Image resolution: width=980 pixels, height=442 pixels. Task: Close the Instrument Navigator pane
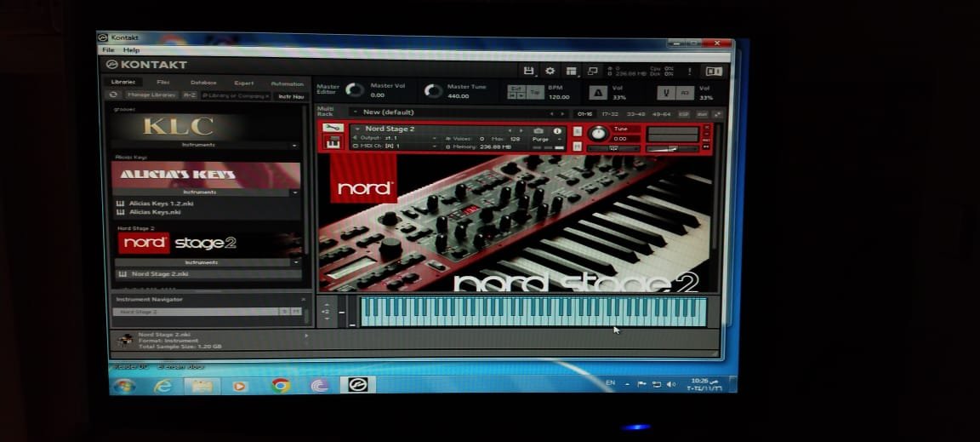click(x=303, y=299)
